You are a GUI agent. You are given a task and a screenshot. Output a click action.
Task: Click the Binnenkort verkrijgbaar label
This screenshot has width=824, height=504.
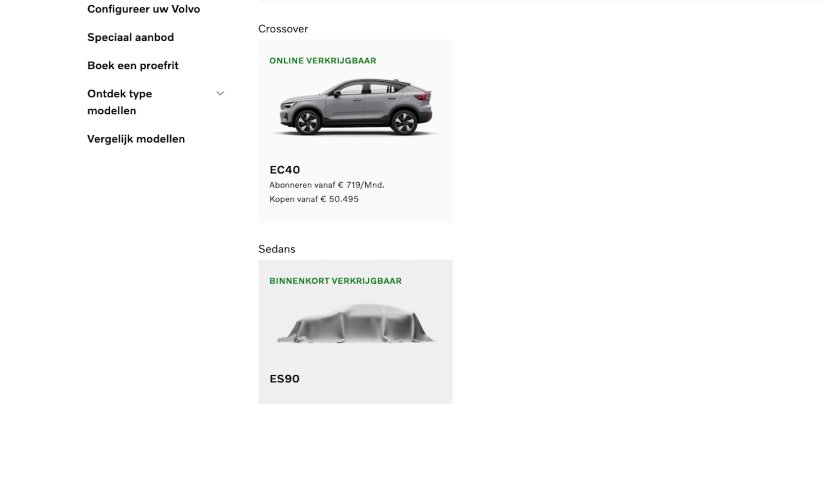pyautogui.click(x=335, y=281)
